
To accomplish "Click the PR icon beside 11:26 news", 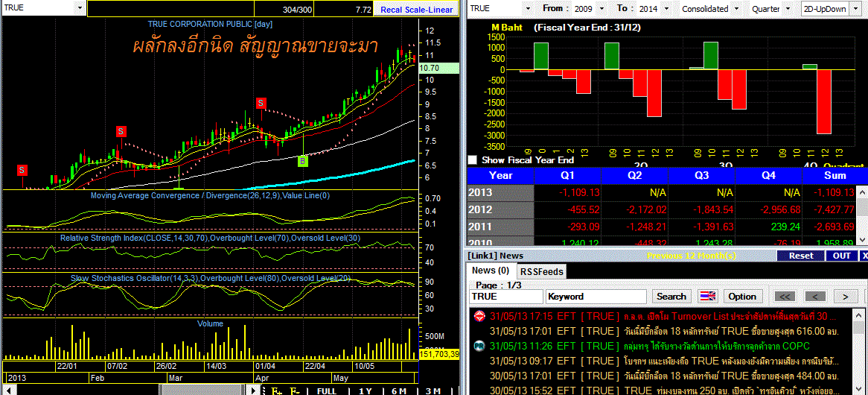I will pos(480,347).
